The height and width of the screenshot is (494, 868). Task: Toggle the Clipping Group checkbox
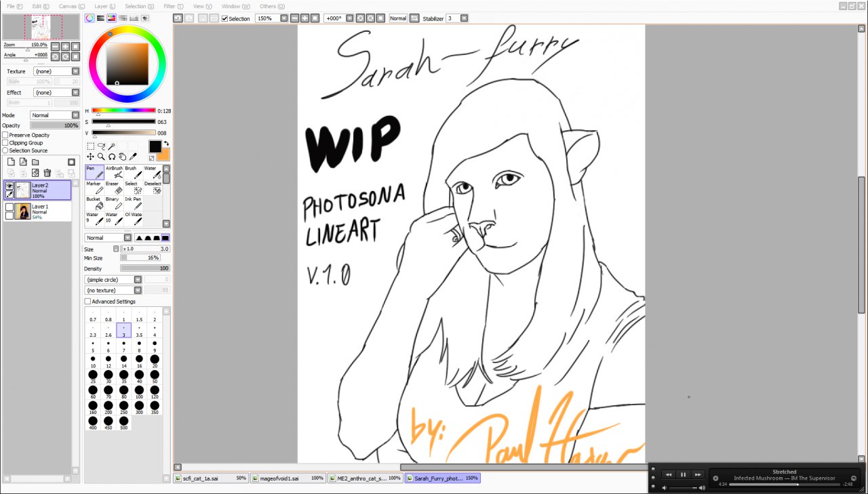click(x=5, y=143)
